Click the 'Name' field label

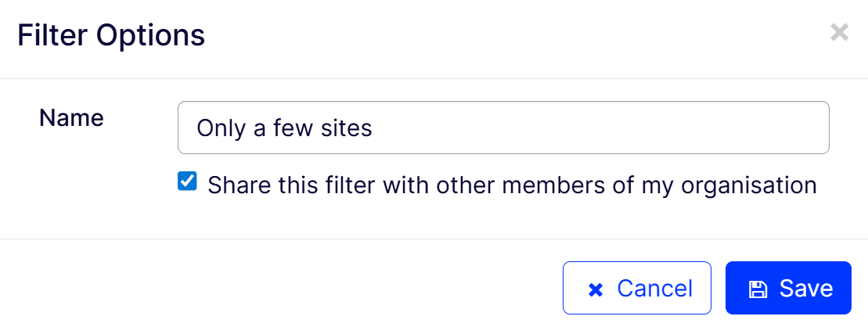point(71,118)
